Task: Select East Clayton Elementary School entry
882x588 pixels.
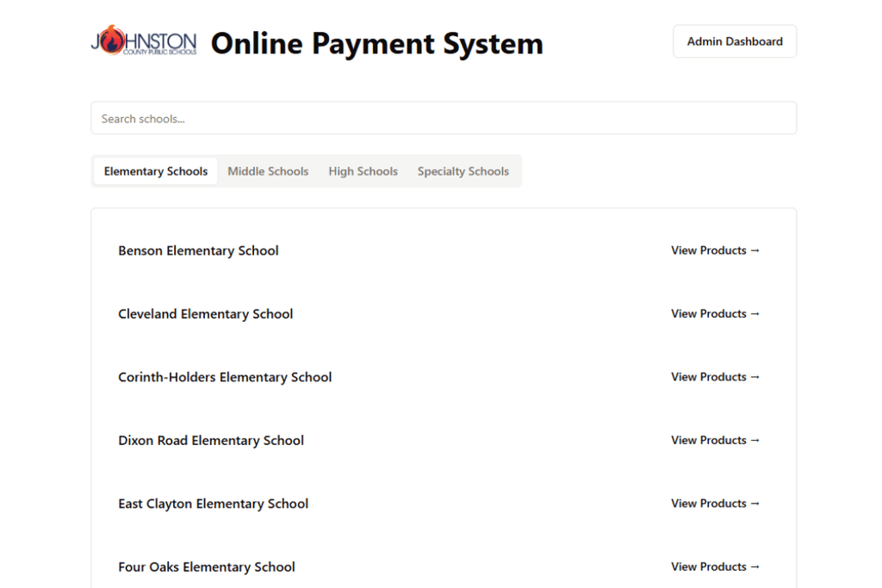Action: (213, 503)
